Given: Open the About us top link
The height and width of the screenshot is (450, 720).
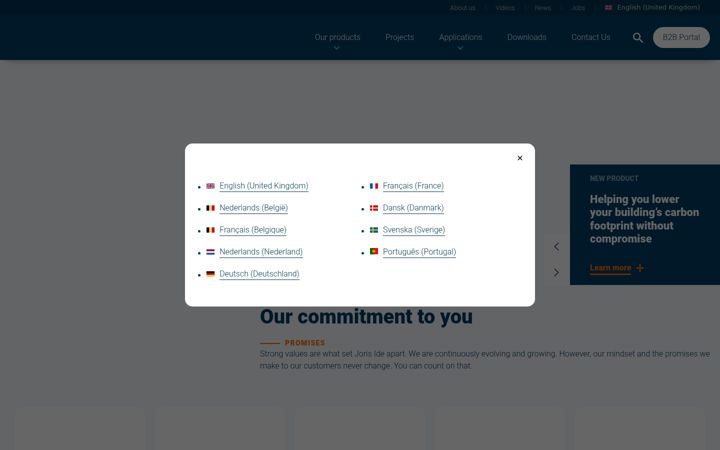Looking at the screenshot, I should [462, 8].
